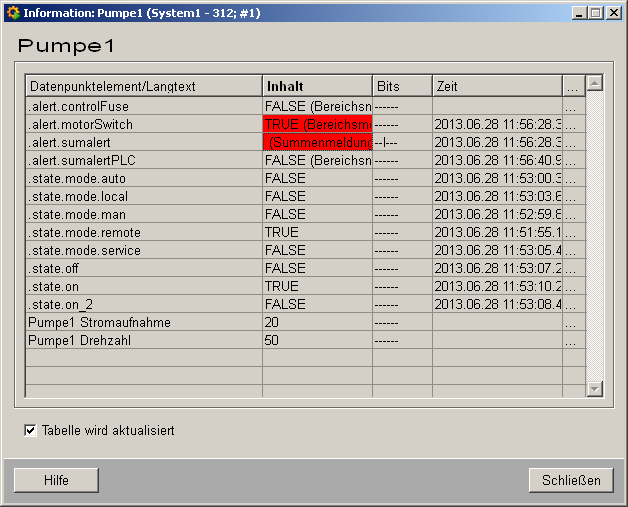Click the table scrollbar up arrow
628x507 pixels.
pyautogui.click(x=595, y=83)
